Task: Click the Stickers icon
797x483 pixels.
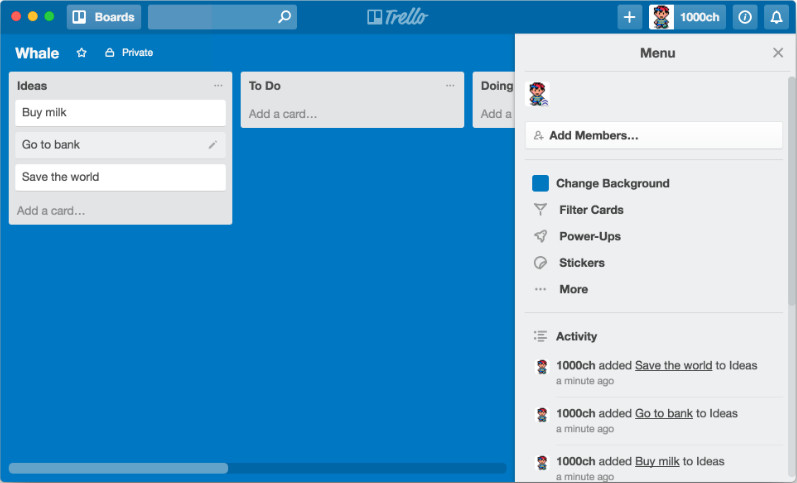Action: tap(540, 262)
